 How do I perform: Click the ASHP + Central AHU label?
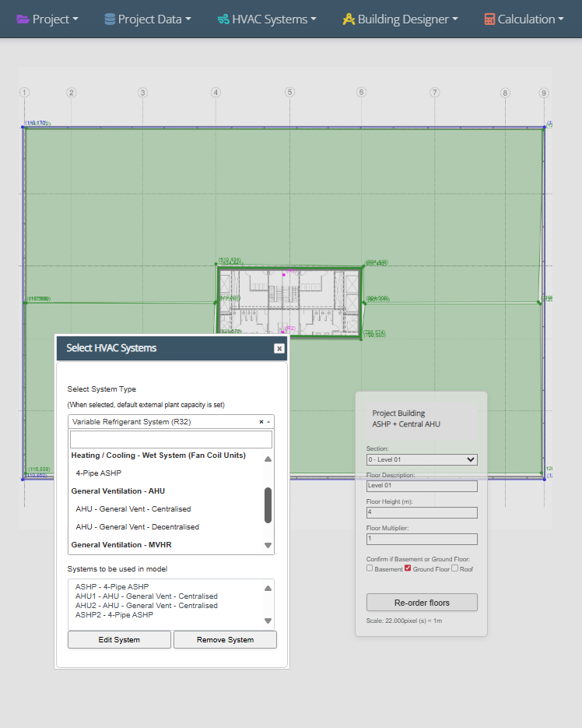click(406, 424)
